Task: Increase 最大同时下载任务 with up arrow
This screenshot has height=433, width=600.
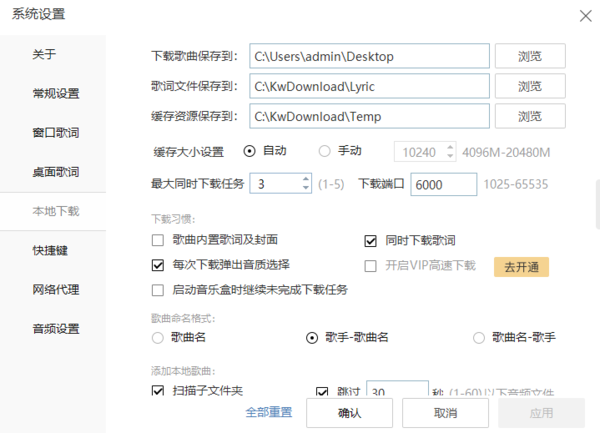Action: (x=305, y=179)
